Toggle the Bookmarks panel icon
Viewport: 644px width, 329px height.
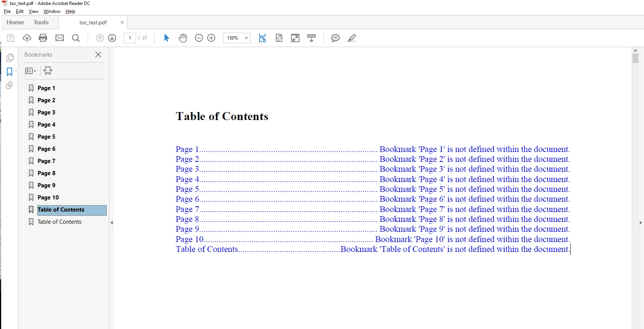coord(9,72)
